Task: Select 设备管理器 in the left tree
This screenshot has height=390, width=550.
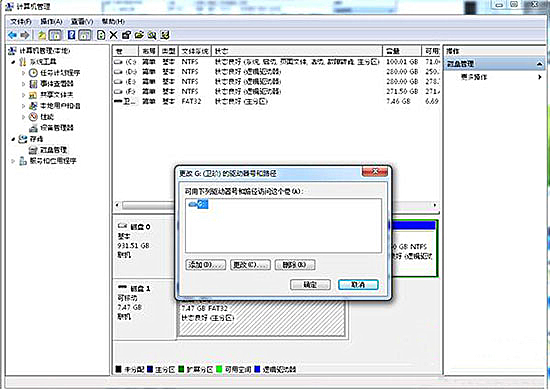Action: coord(56,128)
